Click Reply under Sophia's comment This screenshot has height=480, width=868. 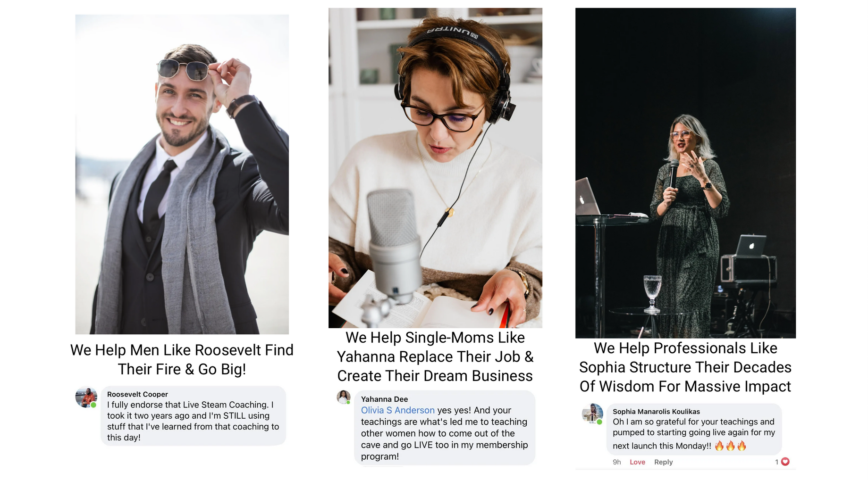663,462
